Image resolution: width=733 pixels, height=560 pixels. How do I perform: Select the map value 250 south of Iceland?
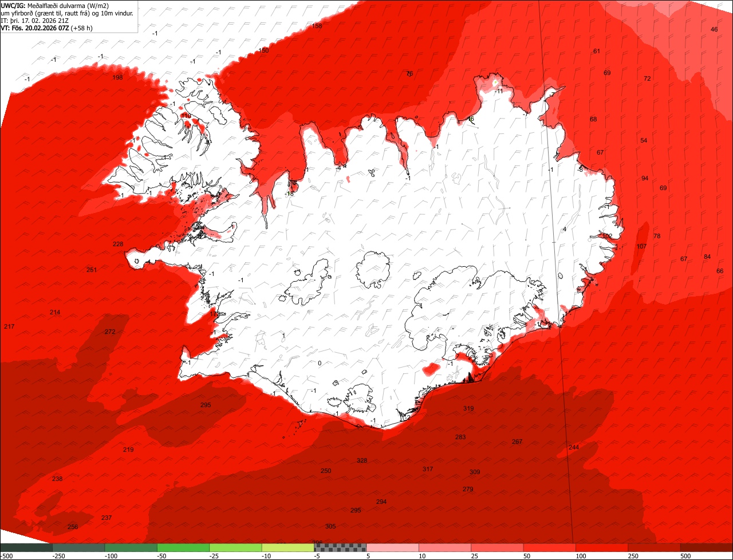tap(326, 471)
